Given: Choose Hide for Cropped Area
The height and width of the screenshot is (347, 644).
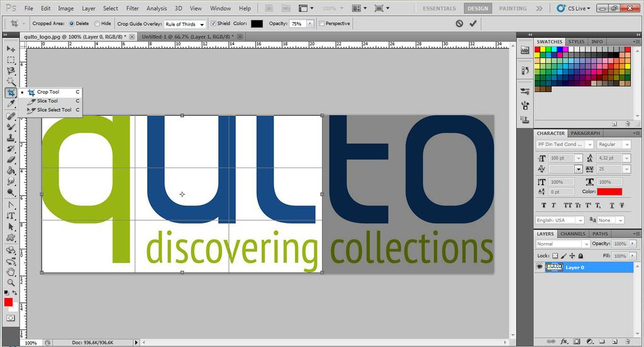Looking at the screenshot, I should point(97,23).
